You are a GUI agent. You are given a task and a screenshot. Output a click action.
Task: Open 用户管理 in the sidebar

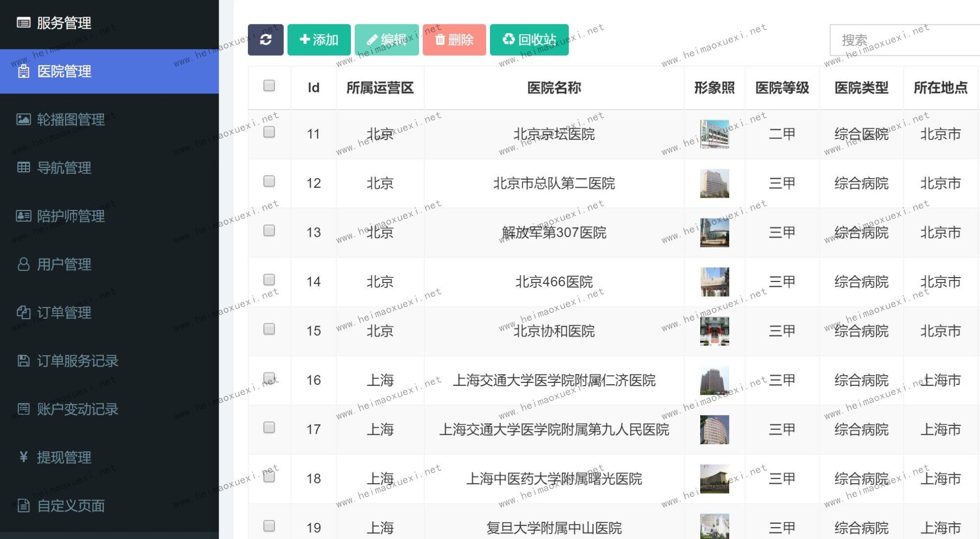(x=64, y=264)
